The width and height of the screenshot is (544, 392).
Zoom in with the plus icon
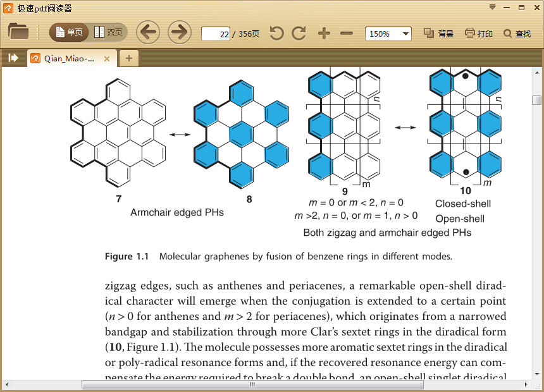click(x=324, y=34)
